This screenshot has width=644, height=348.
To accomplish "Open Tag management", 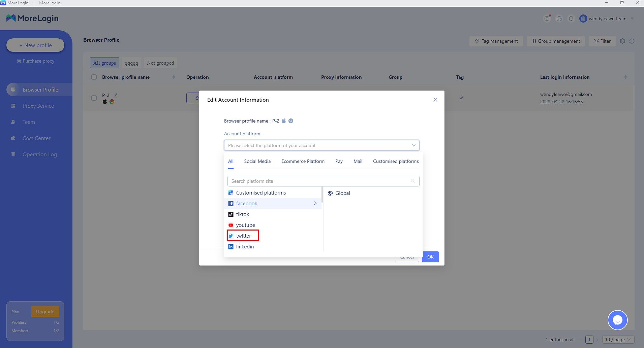I will coord(496,41).
